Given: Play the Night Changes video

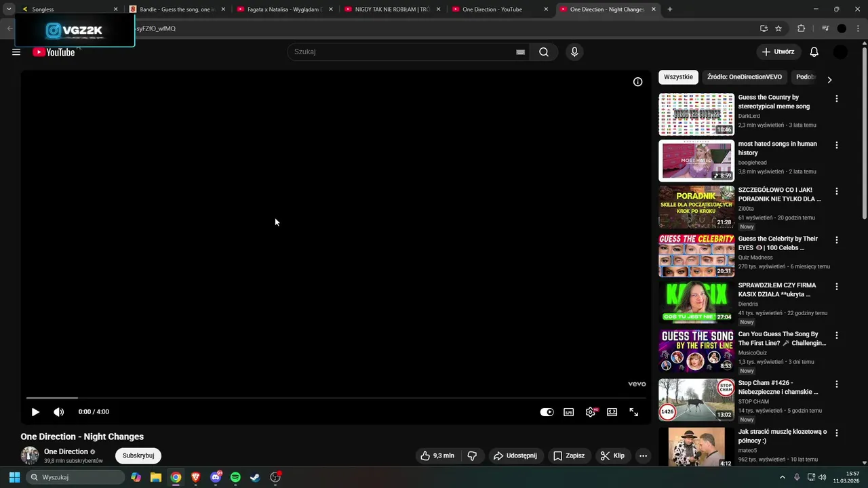Looking at the screenshot, I should pos(35,412).
